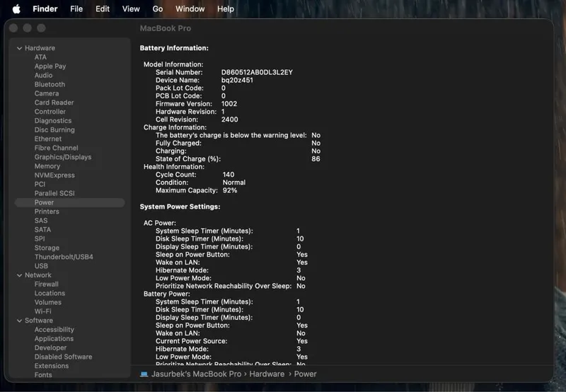Image resolution: width=566 pixels, height=392 pixels.
Task: Click Power in the path bar
Action: click(x=305, y=374)
